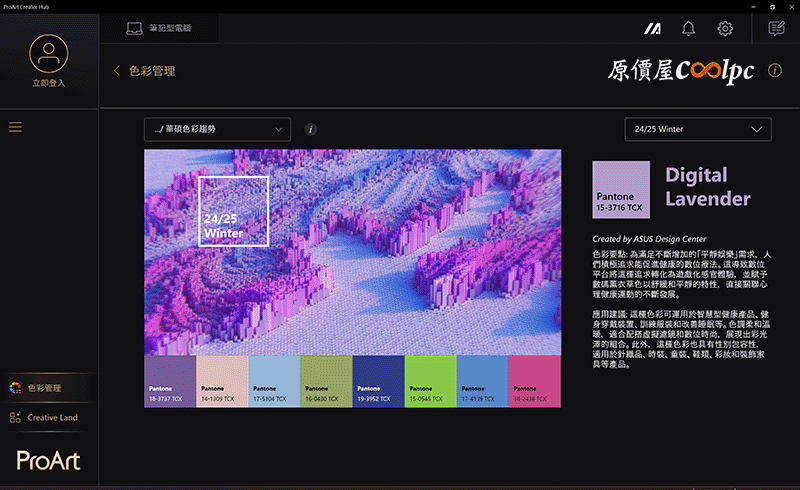800x490 pixels.
Task: Click 'Created by ASUS Design Center' text
Action: click(x=649, y=239)
